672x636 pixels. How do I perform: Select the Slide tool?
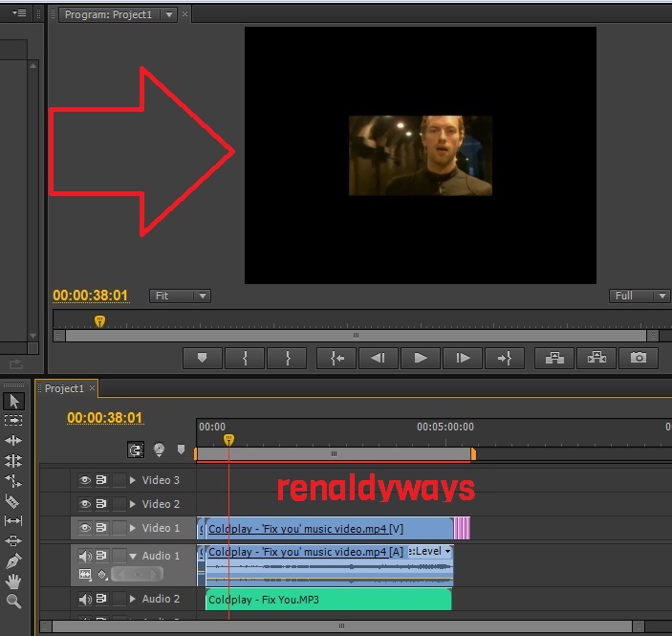coord(13,540)
